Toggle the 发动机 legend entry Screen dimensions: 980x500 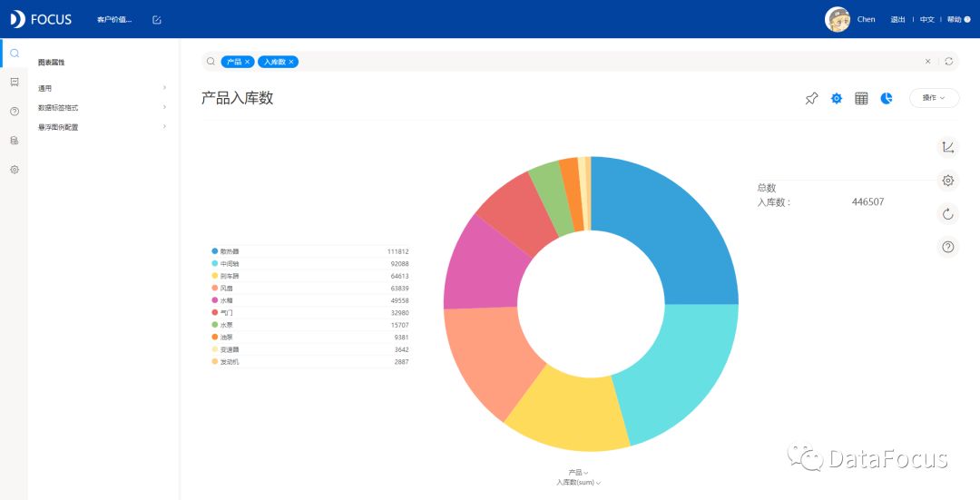(x=225, y=362)
